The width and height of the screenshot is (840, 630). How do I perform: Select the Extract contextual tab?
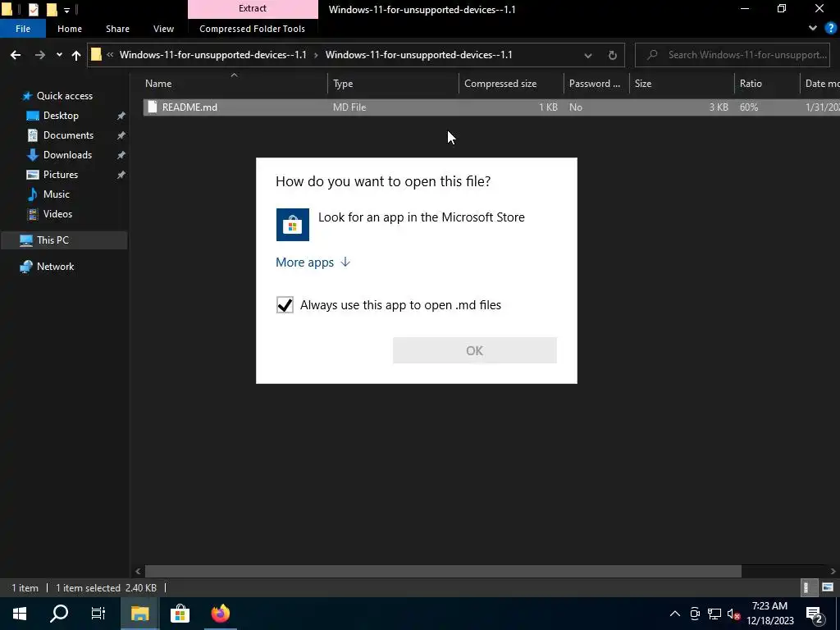click(253, 8)
